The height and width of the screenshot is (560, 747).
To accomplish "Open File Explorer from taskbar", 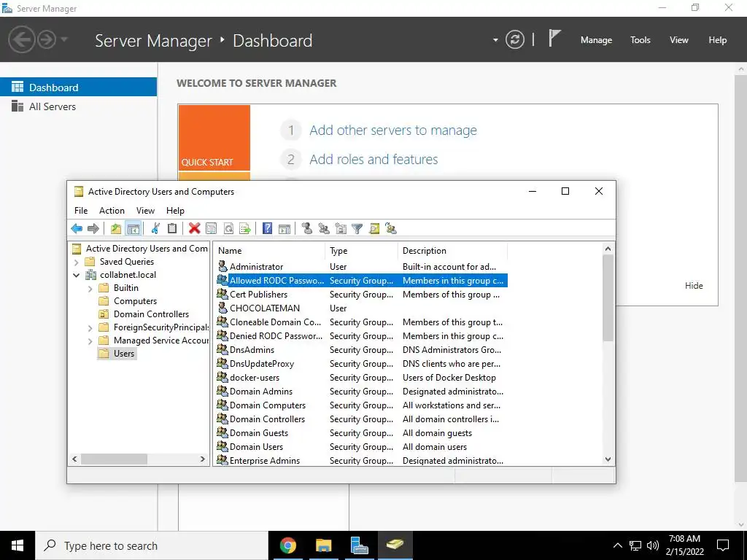I will pos(323,545).
